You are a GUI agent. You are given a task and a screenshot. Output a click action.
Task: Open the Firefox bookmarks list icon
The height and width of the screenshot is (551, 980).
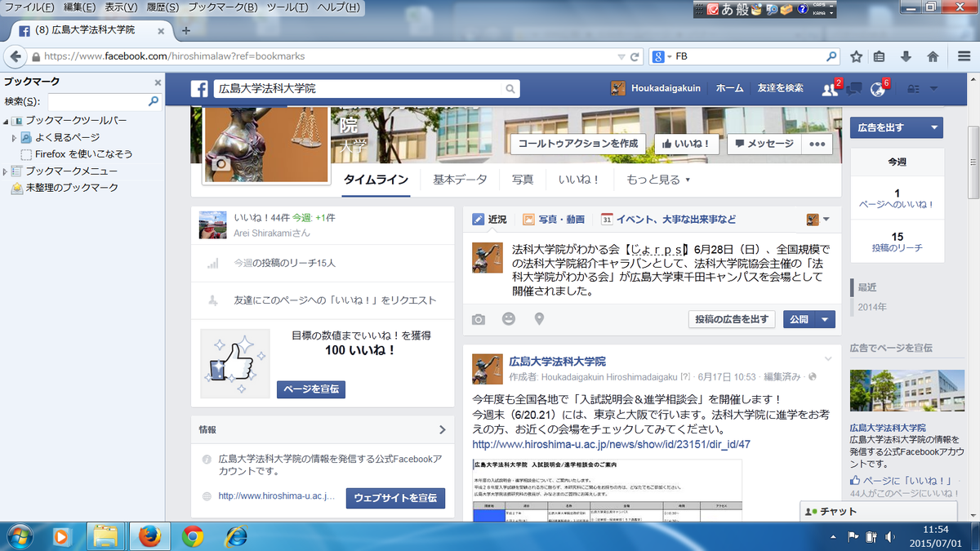pyautogui.click(x=880, y=56)
